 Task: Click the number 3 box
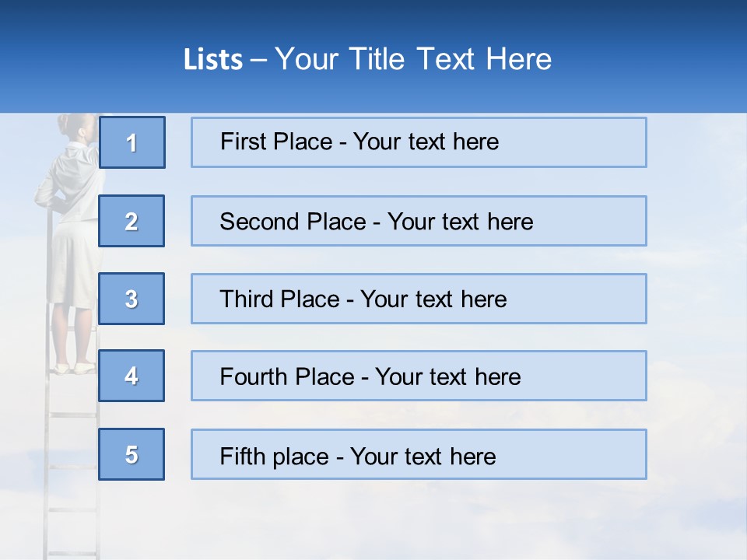click(x=132, y=299)
